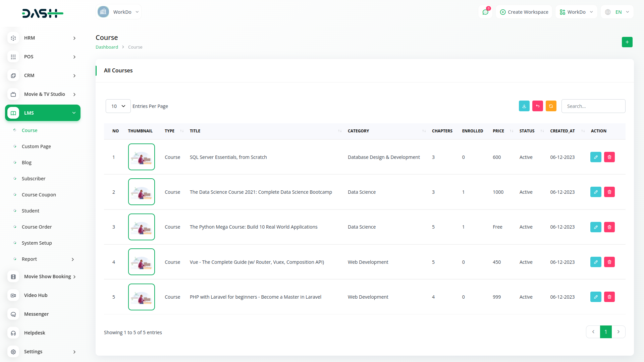This screenshot has width=644, height=362.
Task: Open entries per page dropdown
Action: tap(118, 106)
